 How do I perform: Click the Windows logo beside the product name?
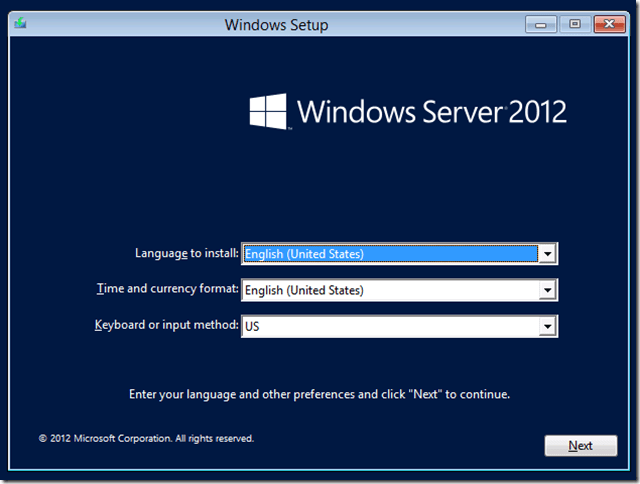point(268,111)
